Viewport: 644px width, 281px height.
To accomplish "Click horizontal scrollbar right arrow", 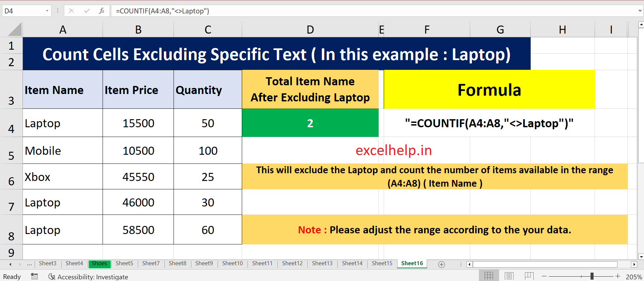I will coord(634,265).
